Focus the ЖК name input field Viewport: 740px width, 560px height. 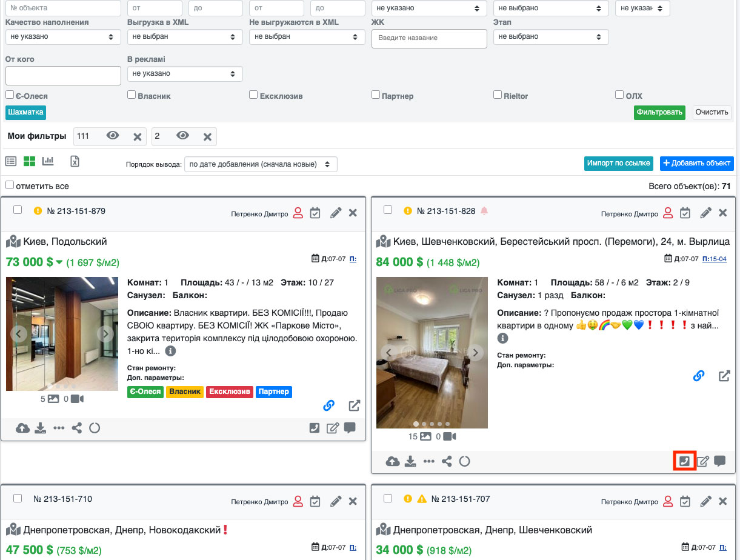(429, 38)
